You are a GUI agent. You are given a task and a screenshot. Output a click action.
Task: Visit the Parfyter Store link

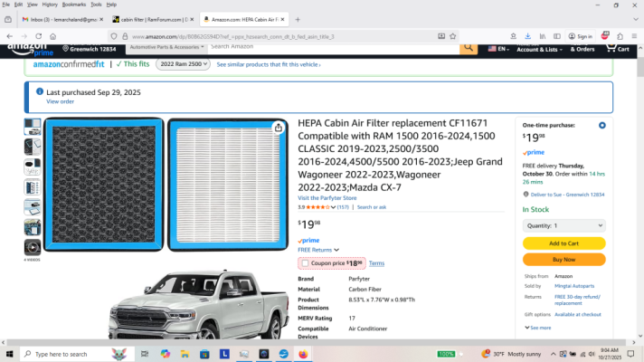coord(327,197)
